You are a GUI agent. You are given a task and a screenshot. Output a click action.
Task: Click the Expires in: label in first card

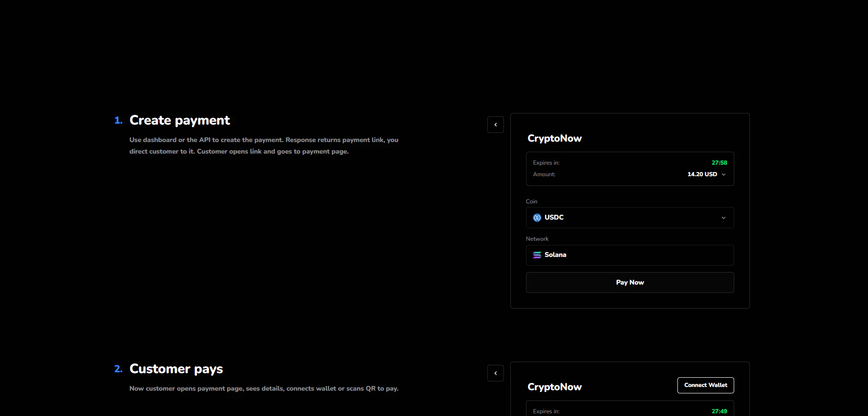pyautogui.click(x=546, y=163)
